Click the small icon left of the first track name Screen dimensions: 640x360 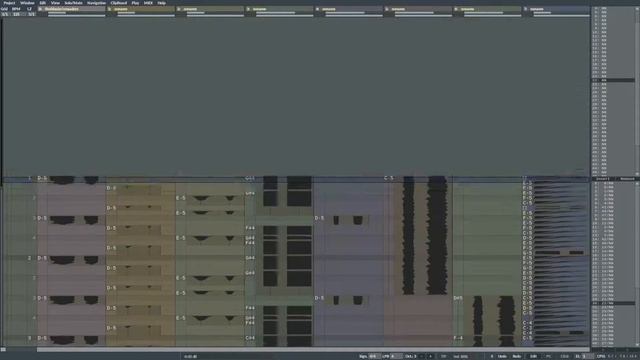(40, 9)
